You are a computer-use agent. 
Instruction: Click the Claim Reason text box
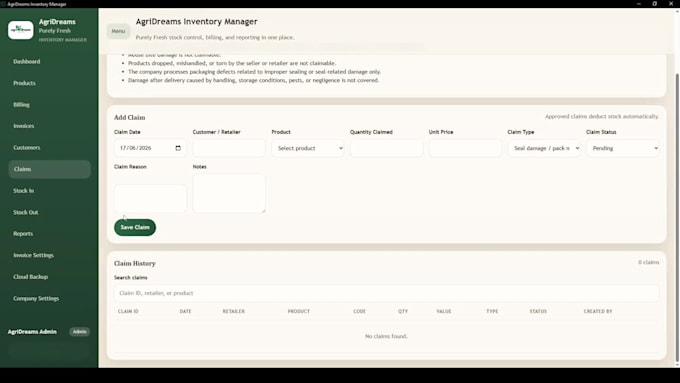[x=150, y=198]
